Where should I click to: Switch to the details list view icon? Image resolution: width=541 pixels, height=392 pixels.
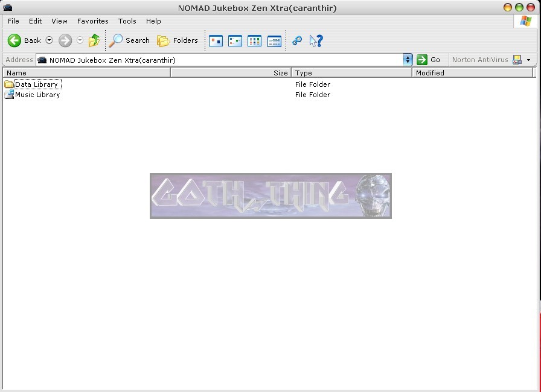tap(274, 40)
